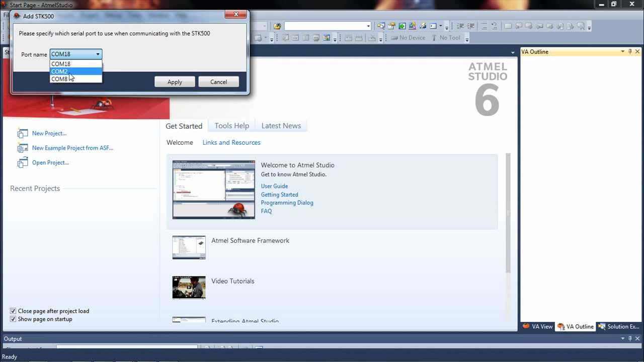Screen dimensions: 644x362
Task: Click the New Example Project from ASF icon
Action: (x=23, y=148)
